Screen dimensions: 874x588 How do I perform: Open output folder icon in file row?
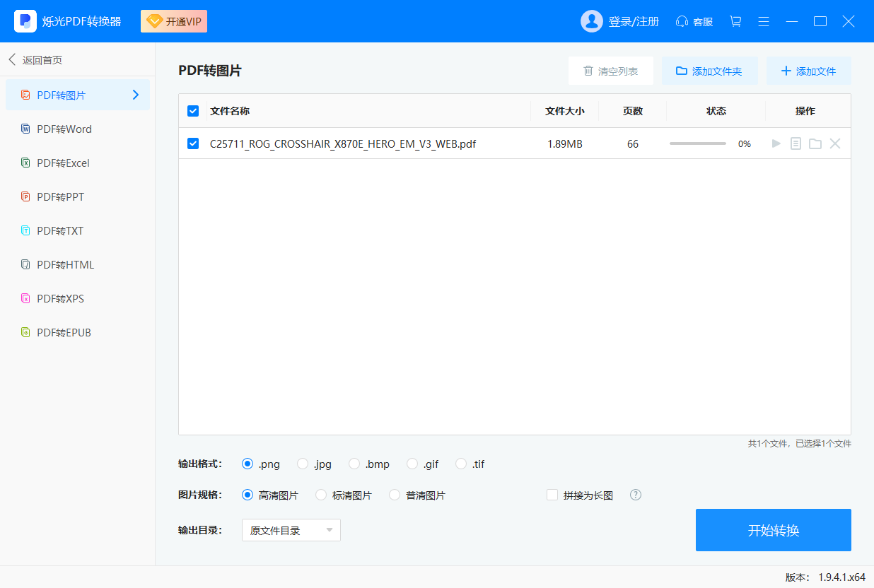pos(815,143)
